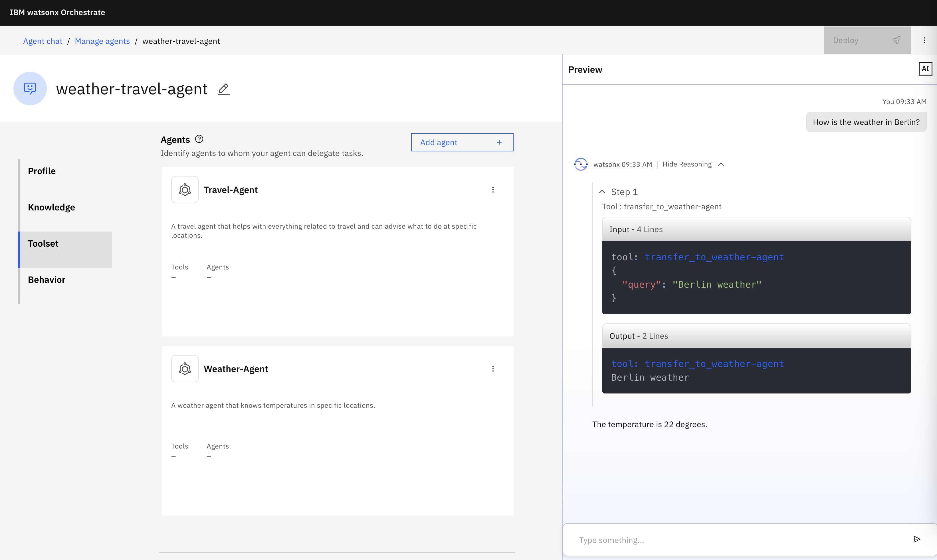The width and height of the screenshot is (937, 560).
Task: Click Weather-Agent description text
Action: point(273,405)
